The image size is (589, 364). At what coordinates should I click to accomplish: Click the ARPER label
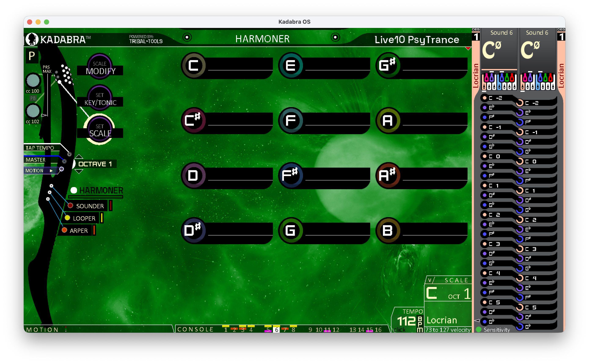79,231
